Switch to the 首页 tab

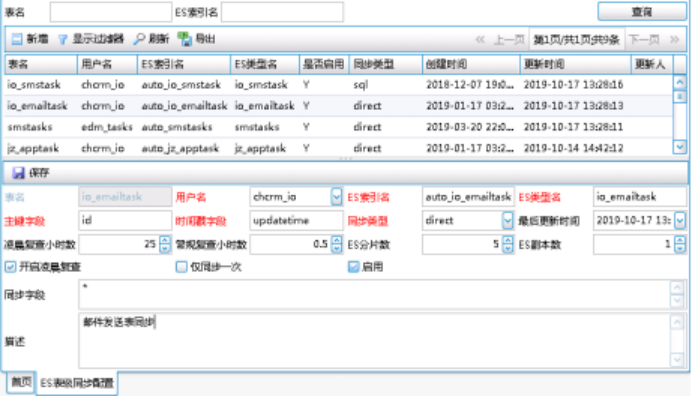point(21,382)
